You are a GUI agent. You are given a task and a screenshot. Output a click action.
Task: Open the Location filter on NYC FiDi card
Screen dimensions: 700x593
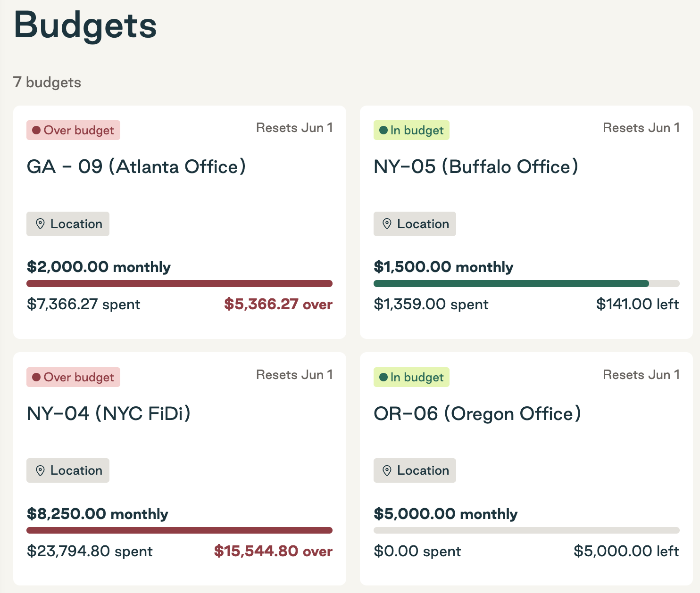click(67, 470)
